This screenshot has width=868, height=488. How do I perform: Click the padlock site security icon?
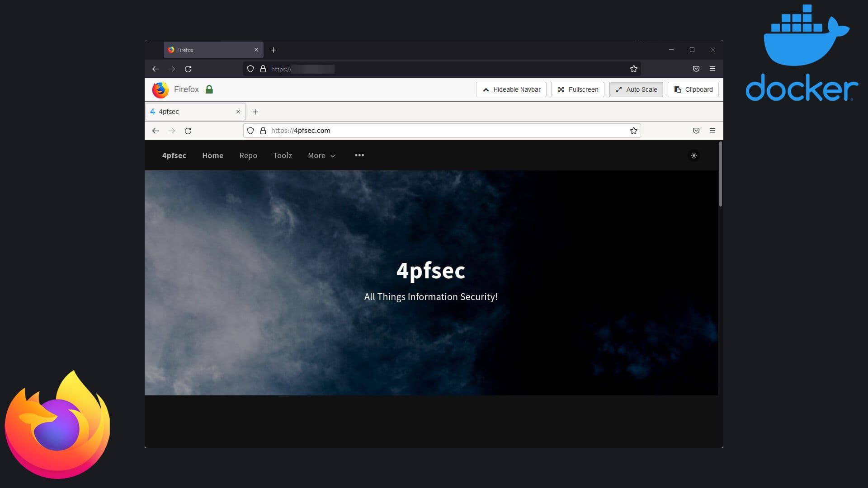[264, 131]
